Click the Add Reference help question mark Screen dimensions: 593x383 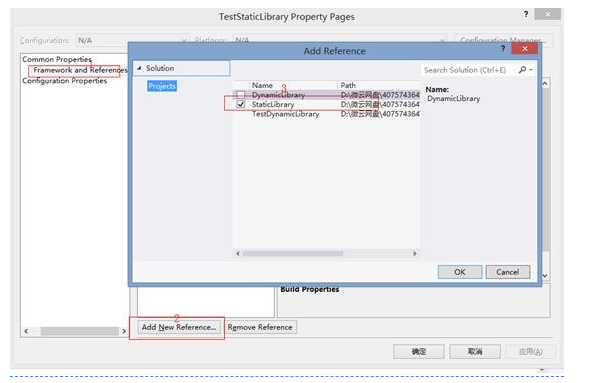503,48
